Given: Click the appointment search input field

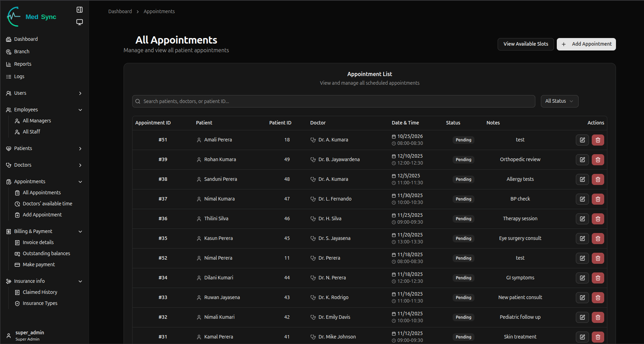Looking at the screenshot, I should pos(334,101).
